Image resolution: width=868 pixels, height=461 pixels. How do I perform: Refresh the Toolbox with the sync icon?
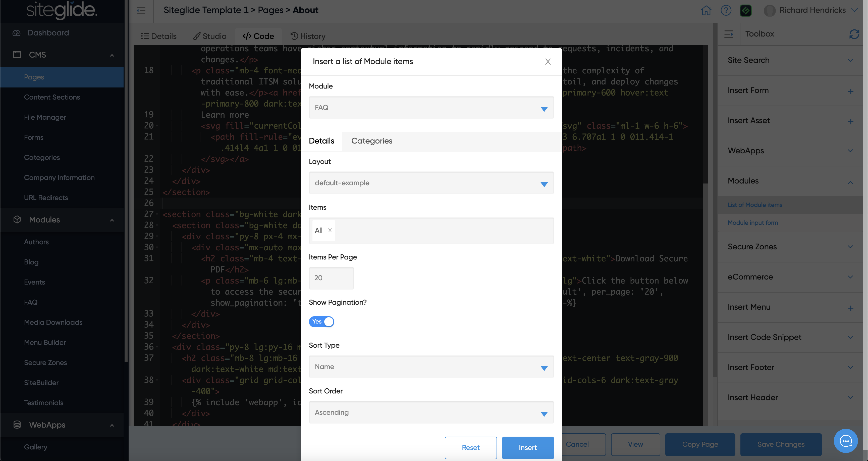854,34
